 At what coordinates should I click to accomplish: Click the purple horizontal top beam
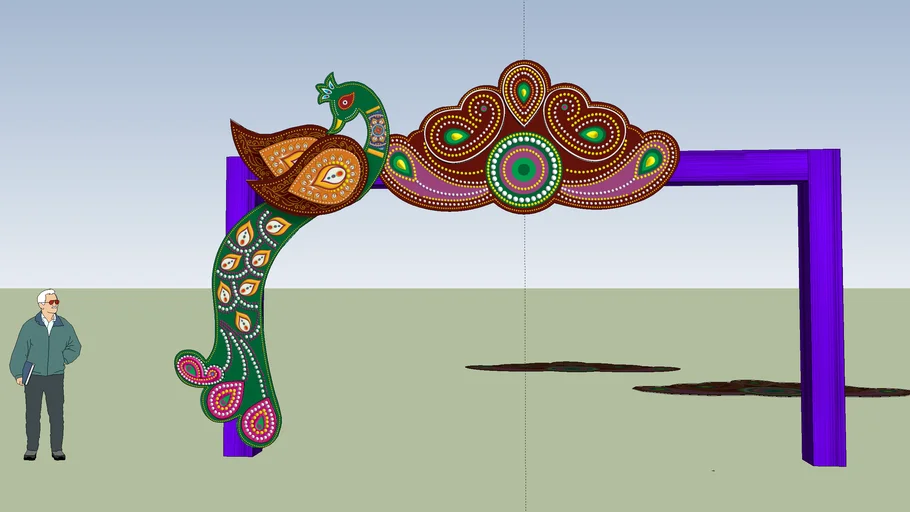point(740,166)
